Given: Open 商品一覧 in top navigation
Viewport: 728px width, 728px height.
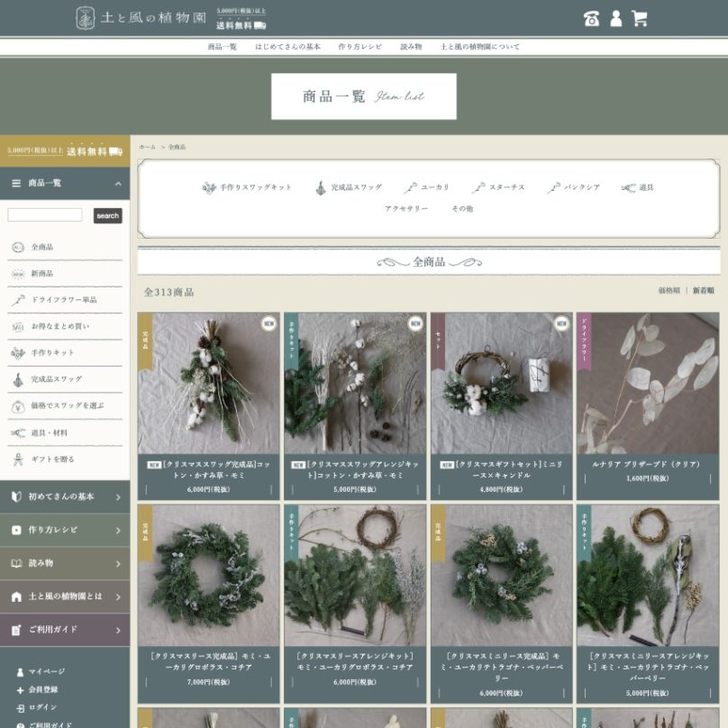Looking at the screenshot, I should coord(222,47).
